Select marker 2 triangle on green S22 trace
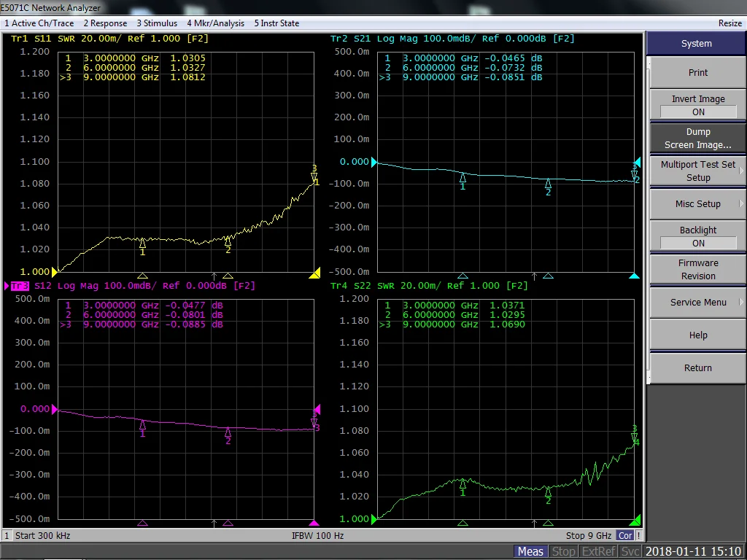Viewport: 747px width, 560px height. 549,492
